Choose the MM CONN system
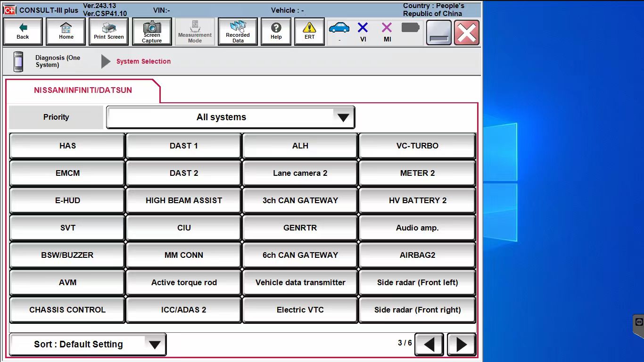The height and width of the screenshot is (362, 644). tap(184, 255)
